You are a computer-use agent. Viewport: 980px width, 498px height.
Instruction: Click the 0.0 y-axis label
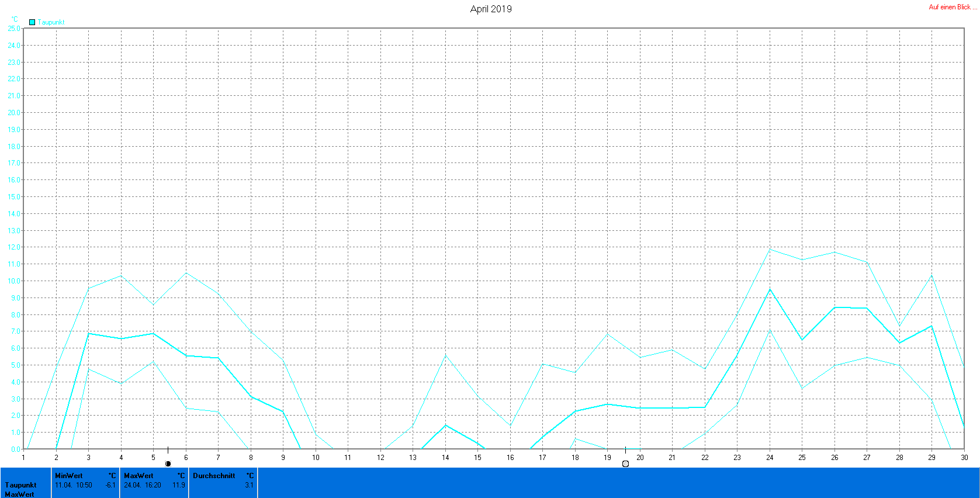click(15, 449)
